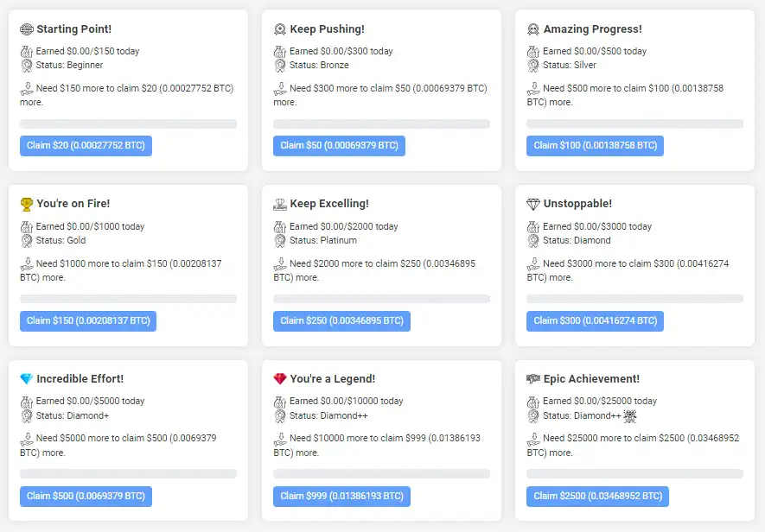Claim the $250 Platinum reward

[x=341, y=321]
